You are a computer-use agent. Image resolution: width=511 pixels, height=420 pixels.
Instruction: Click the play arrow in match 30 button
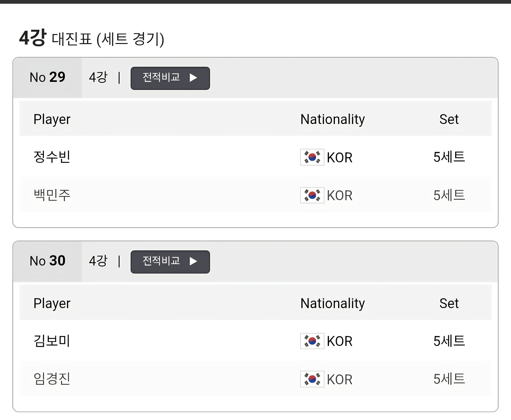coord(193,261)
